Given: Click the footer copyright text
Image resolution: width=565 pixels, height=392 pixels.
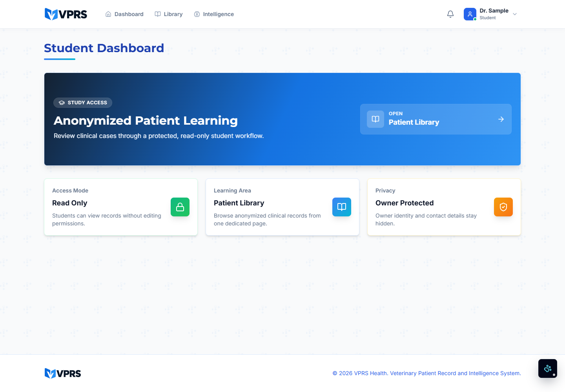Looking at the screenshot, I should pyautogui.click(x=427, y=373).
